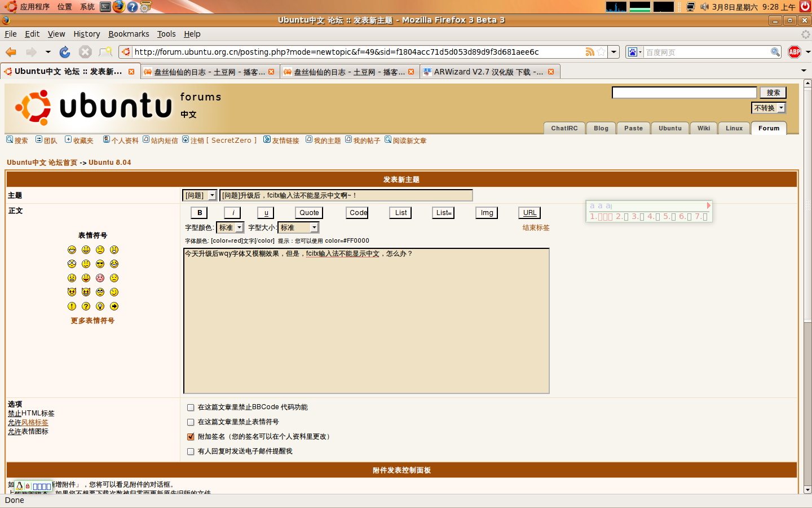This screenshot has width=812, height=508.
Task: Click the bold B formatting button
Action: point(200,213)
